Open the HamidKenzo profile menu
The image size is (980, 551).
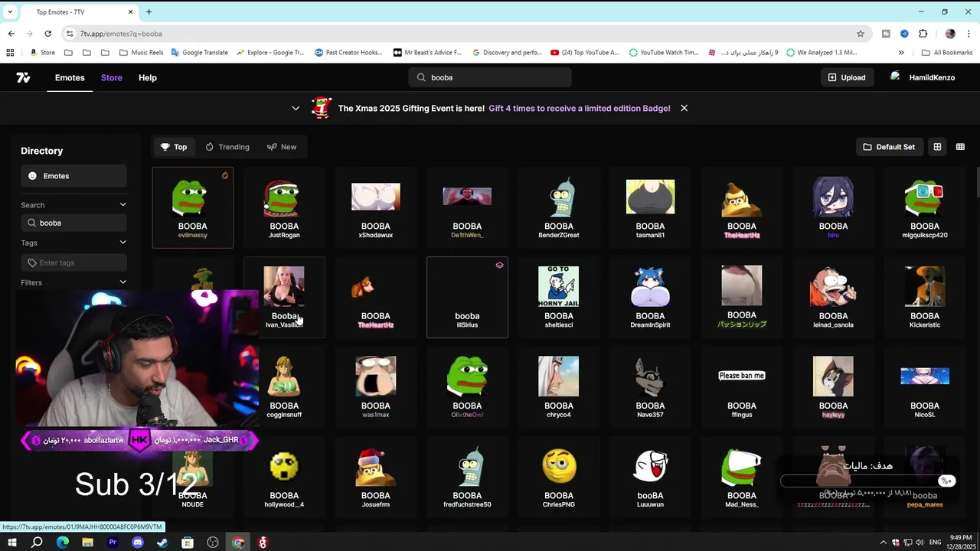(923, 77)
